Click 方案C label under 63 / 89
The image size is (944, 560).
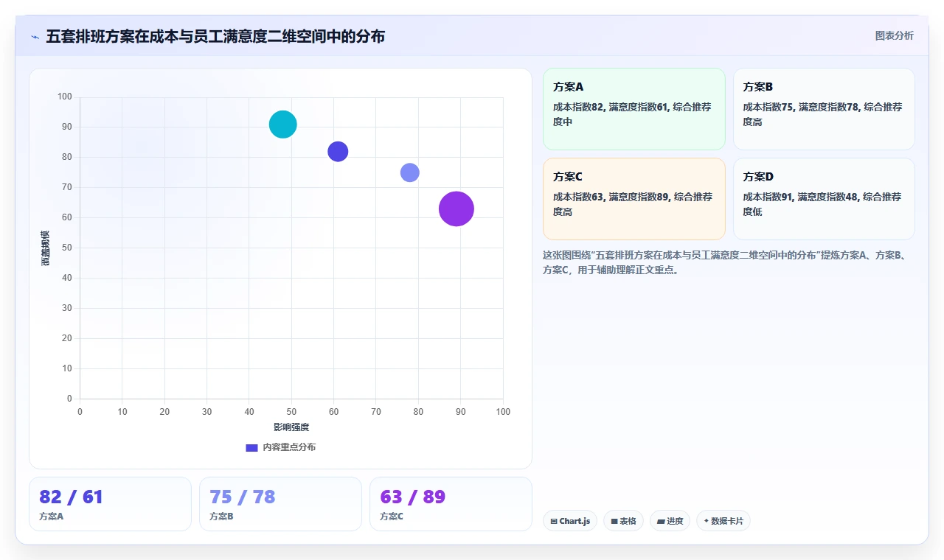click(x=392, y=517)
